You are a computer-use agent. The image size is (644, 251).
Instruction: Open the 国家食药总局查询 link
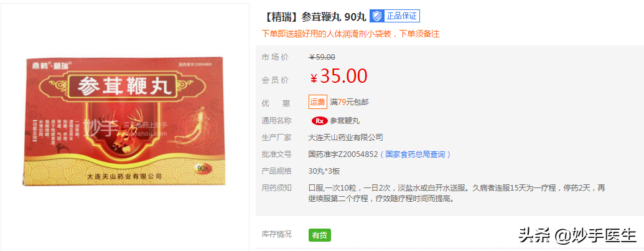(x=415, y=154)
